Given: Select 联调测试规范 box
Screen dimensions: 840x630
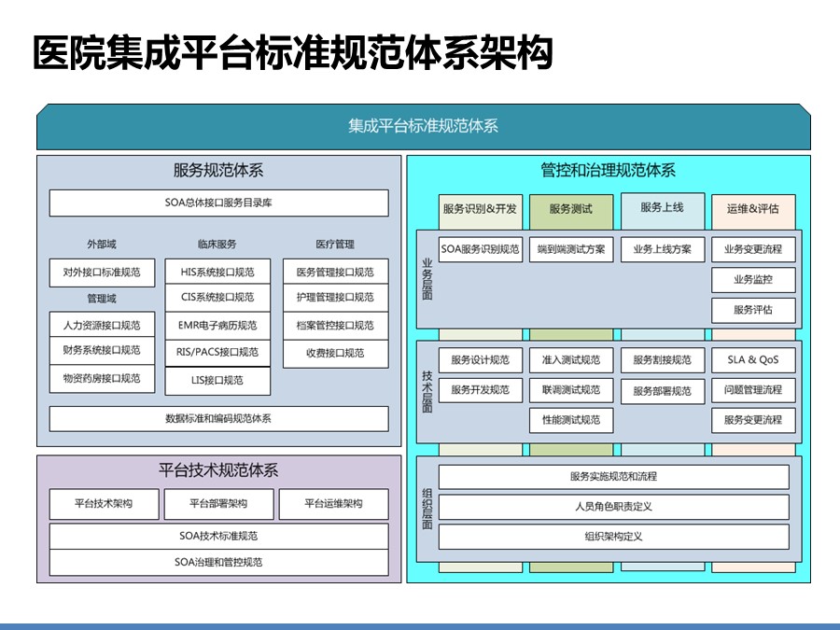Looking at the screenshot, I should pyautogui.click(x=571, y=390).
